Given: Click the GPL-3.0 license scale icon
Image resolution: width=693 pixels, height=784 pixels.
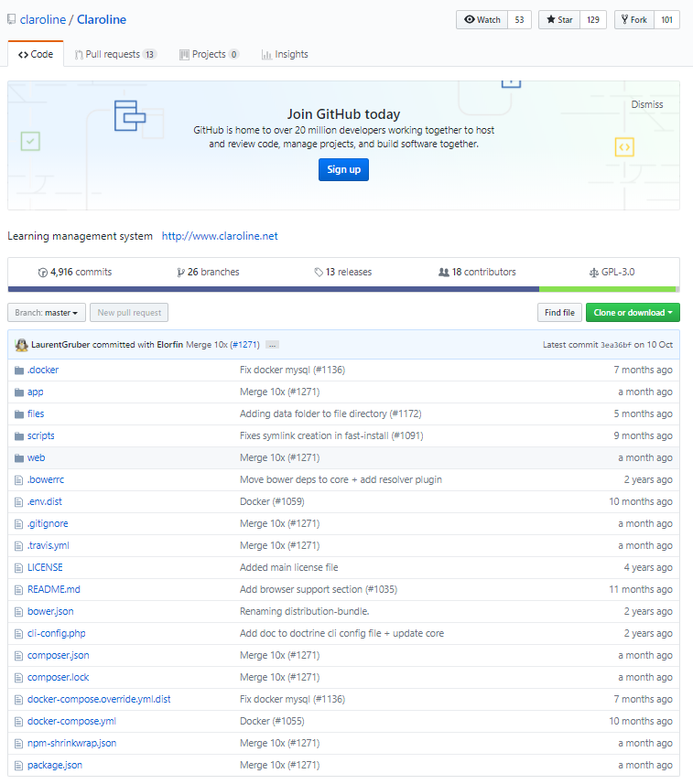Looking at the screenshot, I should click(x=594, y=272).
